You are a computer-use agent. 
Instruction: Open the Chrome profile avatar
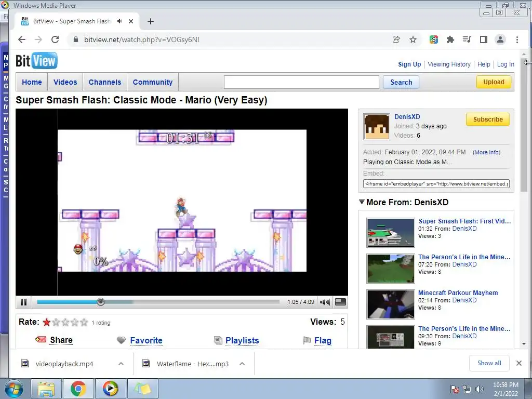click(x=500, y=39)
